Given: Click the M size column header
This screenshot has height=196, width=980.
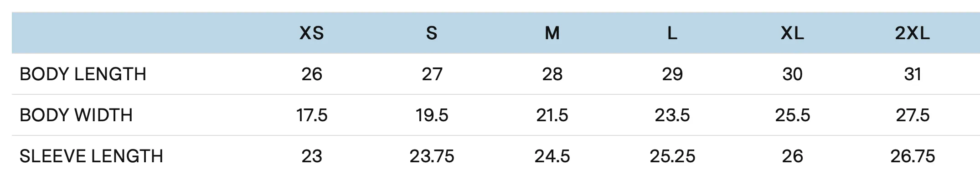Looking at the screenshot, I should click(552, 33).
